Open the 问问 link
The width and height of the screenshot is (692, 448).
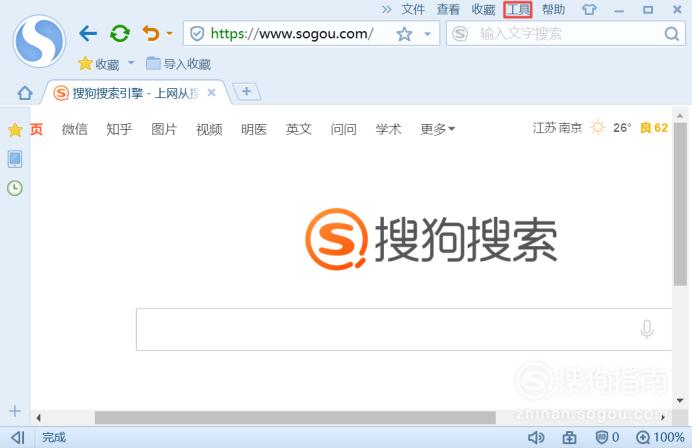(x=343, y=129)
